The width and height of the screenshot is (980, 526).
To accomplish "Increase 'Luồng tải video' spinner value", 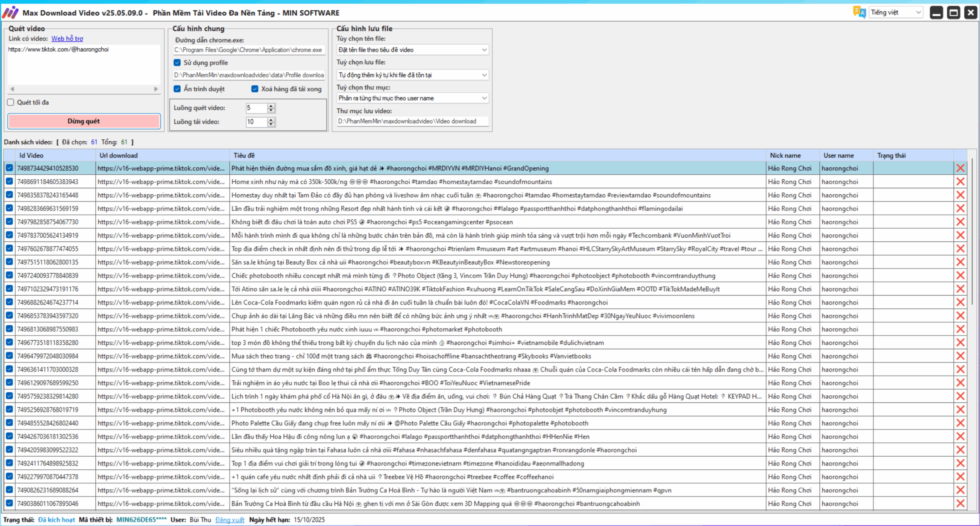I will click(271, 120).
